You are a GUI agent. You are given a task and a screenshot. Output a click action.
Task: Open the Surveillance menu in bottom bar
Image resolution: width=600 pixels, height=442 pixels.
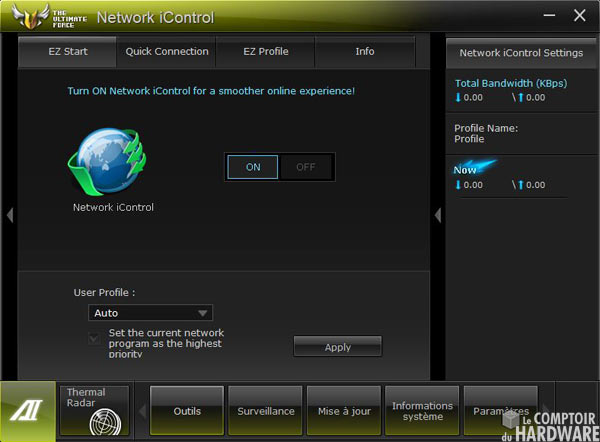point(266,411)
